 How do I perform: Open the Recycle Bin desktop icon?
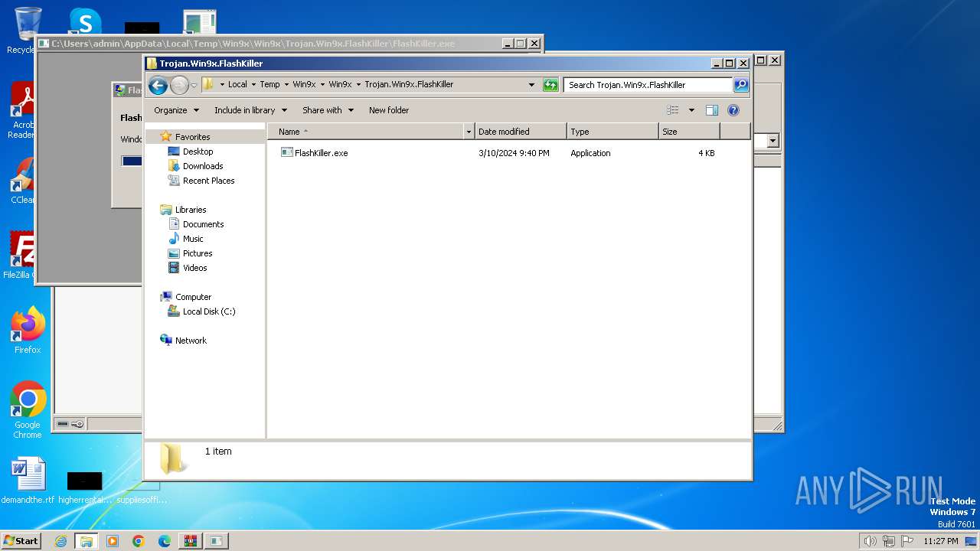[28, 31]
